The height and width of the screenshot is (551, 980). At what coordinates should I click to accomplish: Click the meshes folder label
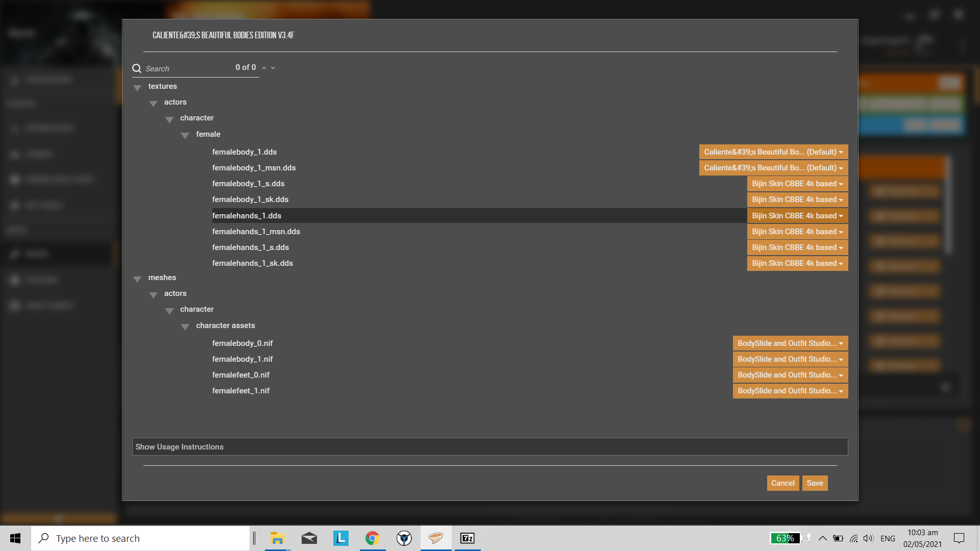coord(162,278)
